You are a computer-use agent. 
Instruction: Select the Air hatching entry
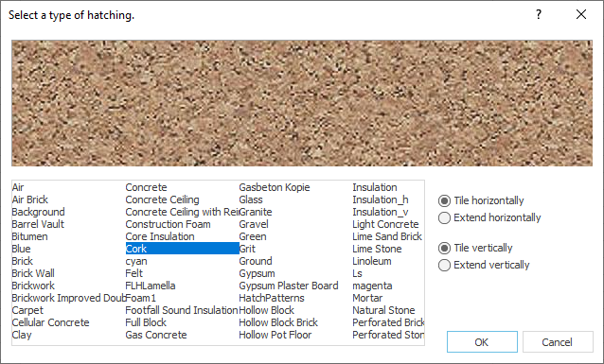coord(18,187)
